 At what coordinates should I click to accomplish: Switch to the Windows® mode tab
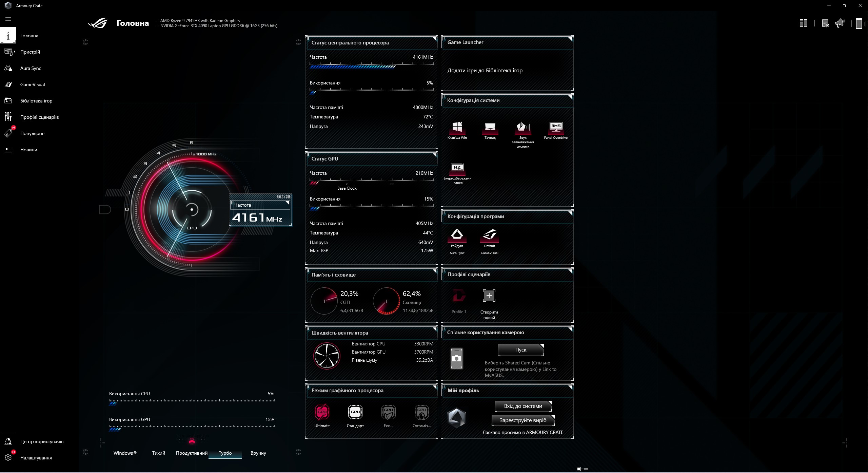point(125,453)
